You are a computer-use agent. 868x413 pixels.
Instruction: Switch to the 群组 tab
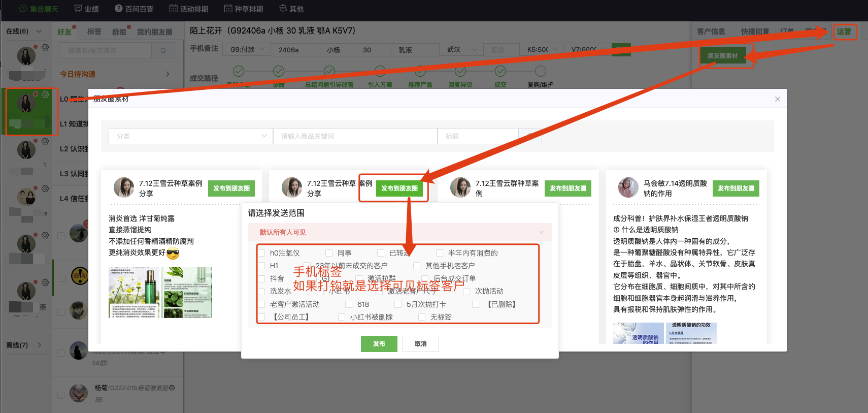(119, 32)
